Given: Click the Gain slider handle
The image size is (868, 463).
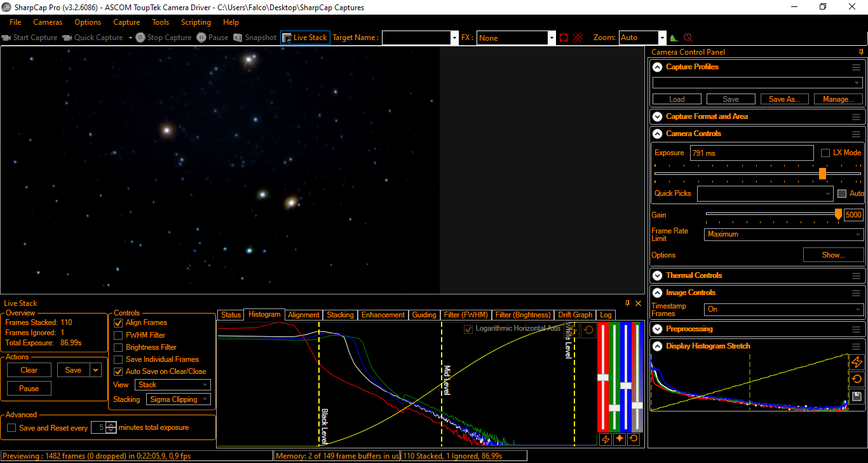Looking at the screenshot, I should [x=838, y=214].
